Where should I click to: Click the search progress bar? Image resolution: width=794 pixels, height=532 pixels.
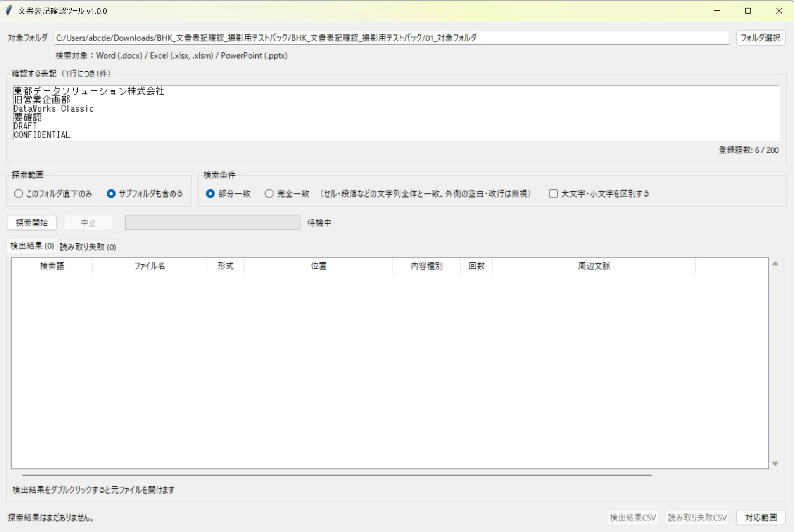[x=212, y=222]
